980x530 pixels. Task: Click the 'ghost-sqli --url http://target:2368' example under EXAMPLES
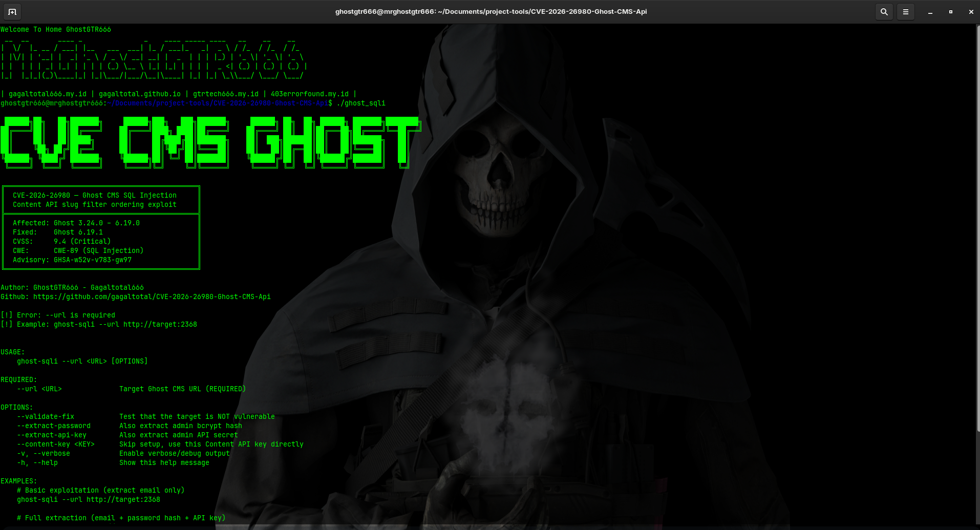89,500
